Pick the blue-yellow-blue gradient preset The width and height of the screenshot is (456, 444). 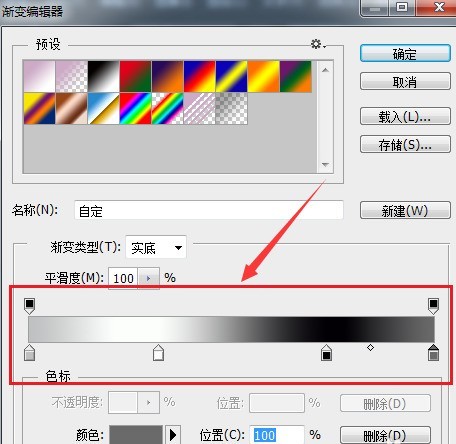[232, 76]
